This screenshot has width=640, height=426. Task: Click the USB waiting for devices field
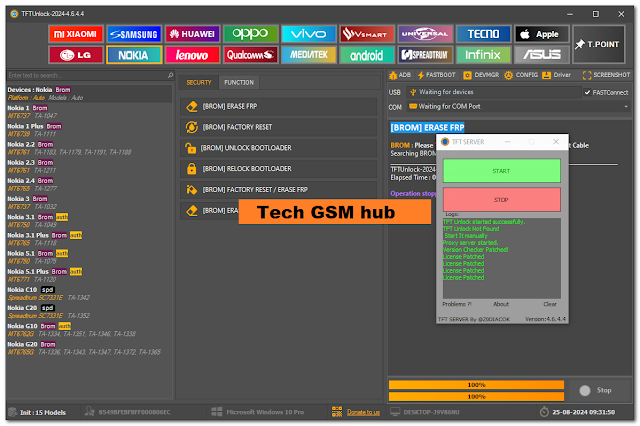[493, 92]
